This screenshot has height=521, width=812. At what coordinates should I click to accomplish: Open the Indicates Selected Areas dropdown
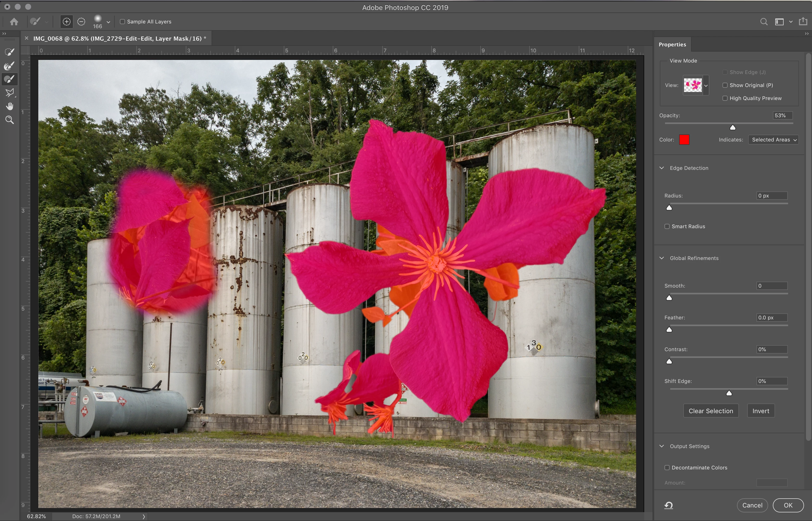(773, 140)
